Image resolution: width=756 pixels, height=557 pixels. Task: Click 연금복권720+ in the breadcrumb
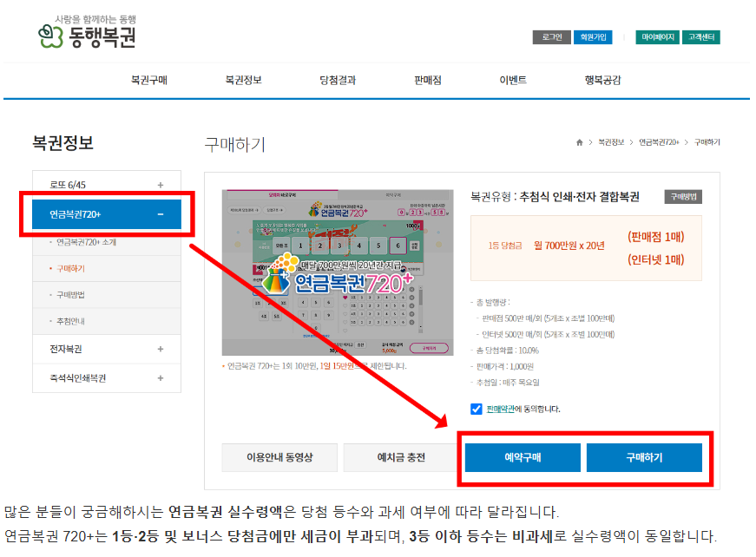point(659,142)
